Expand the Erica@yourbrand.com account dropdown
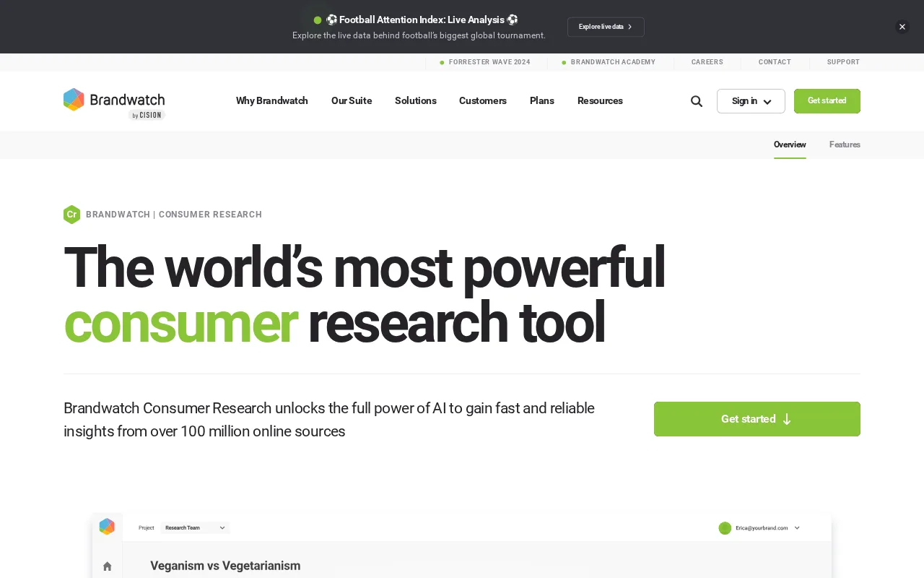 [760, 528]
